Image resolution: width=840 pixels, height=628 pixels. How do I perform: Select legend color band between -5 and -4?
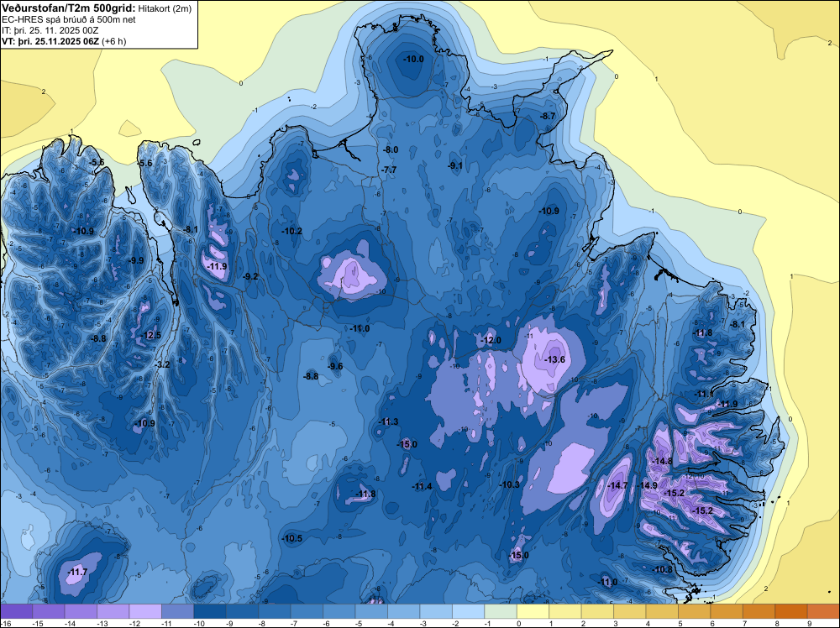(371, 611)
